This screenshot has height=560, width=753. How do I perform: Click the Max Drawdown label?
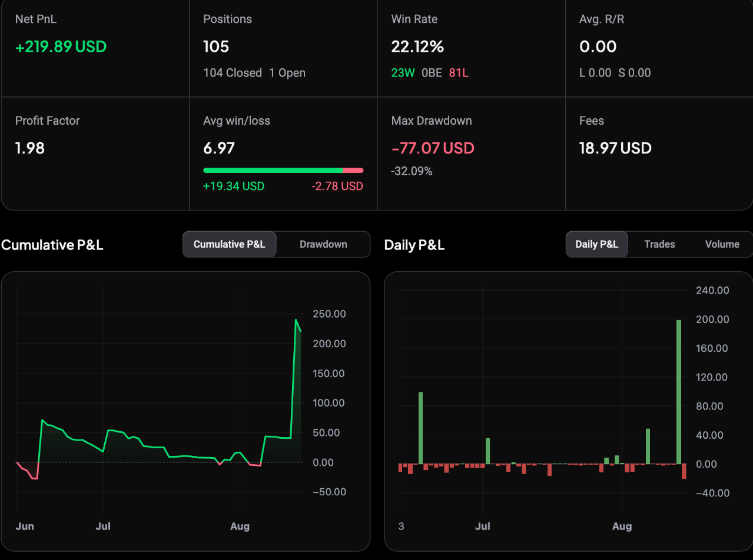tap(432, 121)
